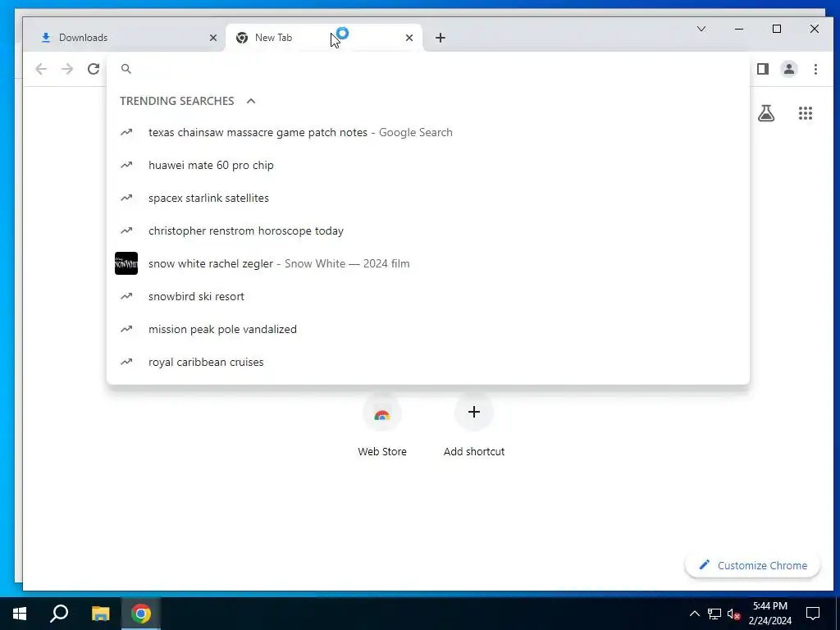Click the magnifier icon in the address bar

126,69
